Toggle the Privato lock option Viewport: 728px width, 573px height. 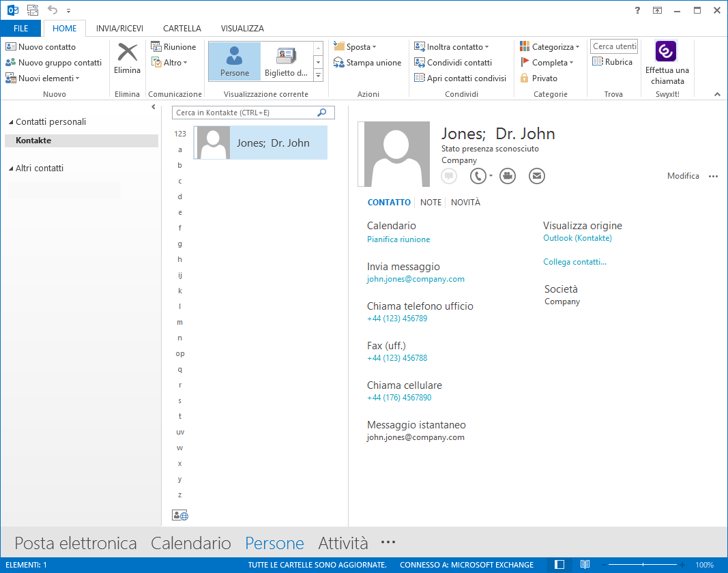538,78
